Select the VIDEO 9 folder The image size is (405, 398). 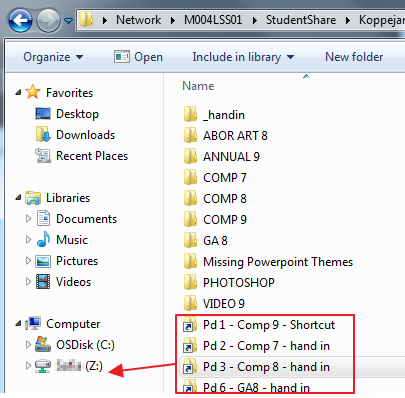pos(224,304)
